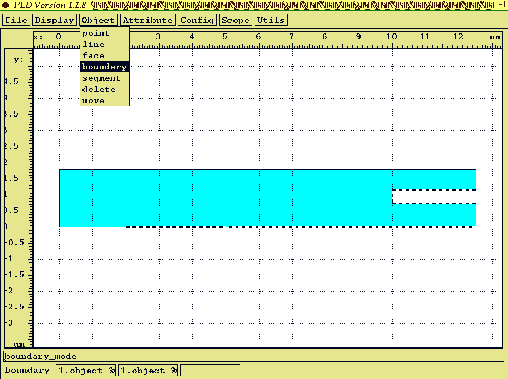The width and height of the screenshot is (508, 379).
Task: Open the Config menu
Action: pyautogui.click(x=197, y=20)
